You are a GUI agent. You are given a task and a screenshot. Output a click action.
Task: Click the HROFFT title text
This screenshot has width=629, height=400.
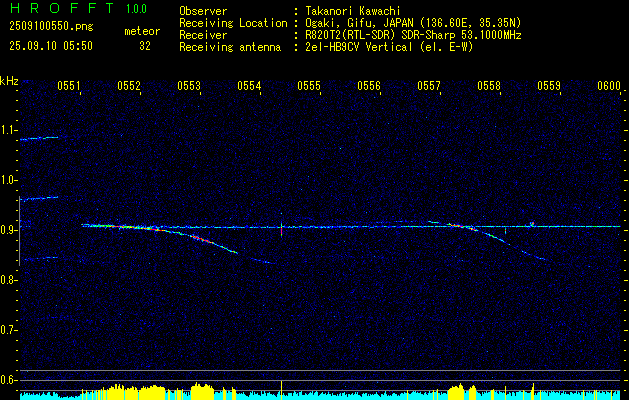point(61,8)
